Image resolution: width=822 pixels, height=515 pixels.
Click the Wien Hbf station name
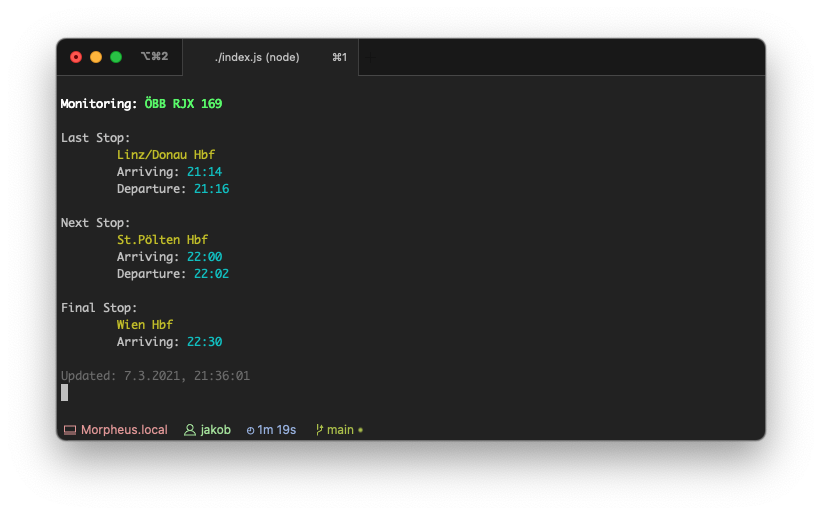click(x=145, y=325)
